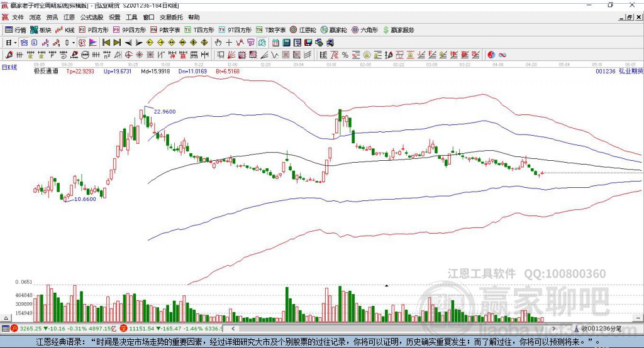Click the floppy disk save icon
This screenshot has width=644, height=348.
coord(308,43)
